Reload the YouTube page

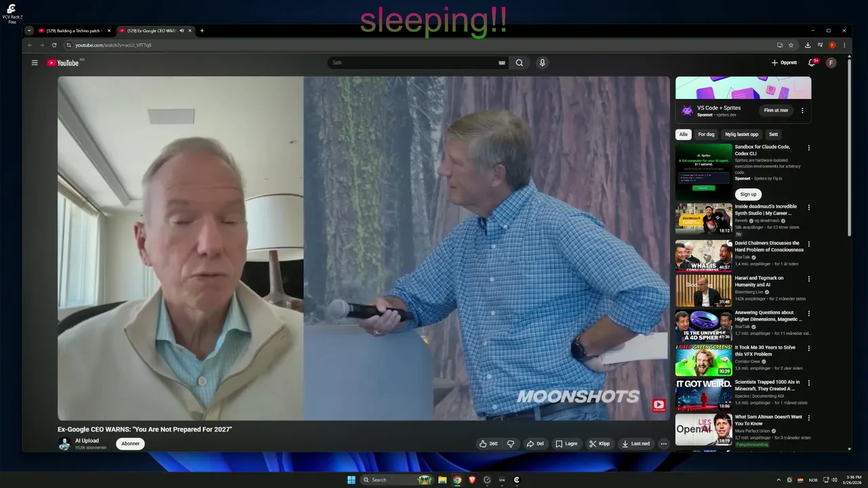point(54,45)
